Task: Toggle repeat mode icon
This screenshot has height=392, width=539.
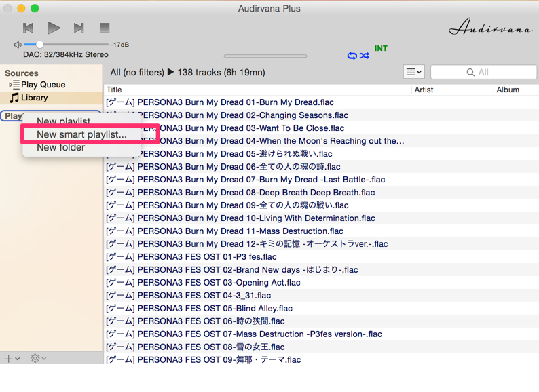Action: click(352, 56)
